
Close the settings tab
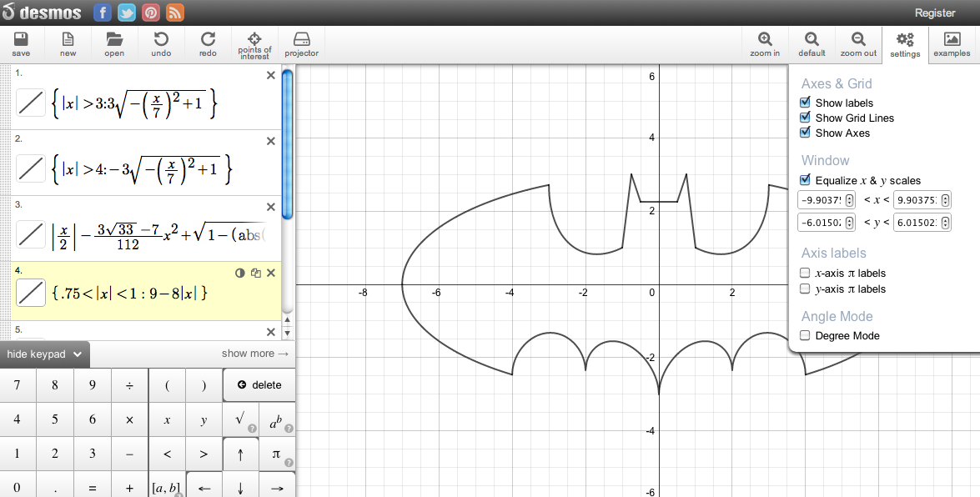(x=905, y=44)
